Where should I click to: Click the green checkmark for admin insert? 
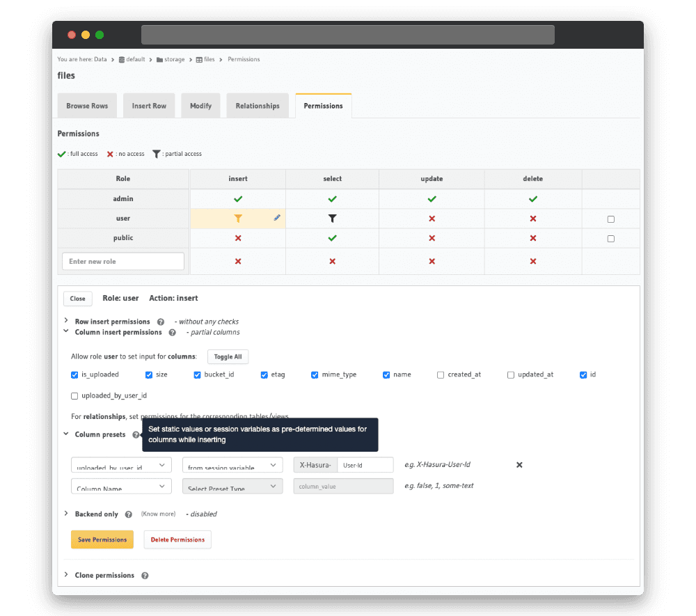point(238,199)
